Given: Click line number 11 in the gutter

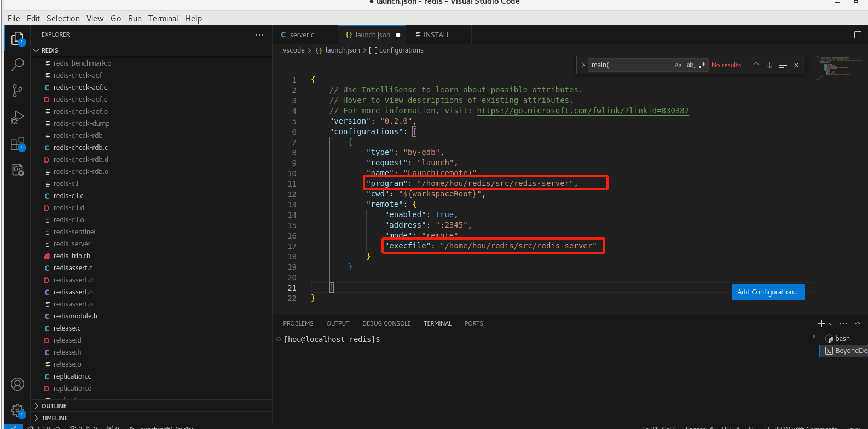Looking at the screenshot, I should pyautogui.click(x=292, y=184).
